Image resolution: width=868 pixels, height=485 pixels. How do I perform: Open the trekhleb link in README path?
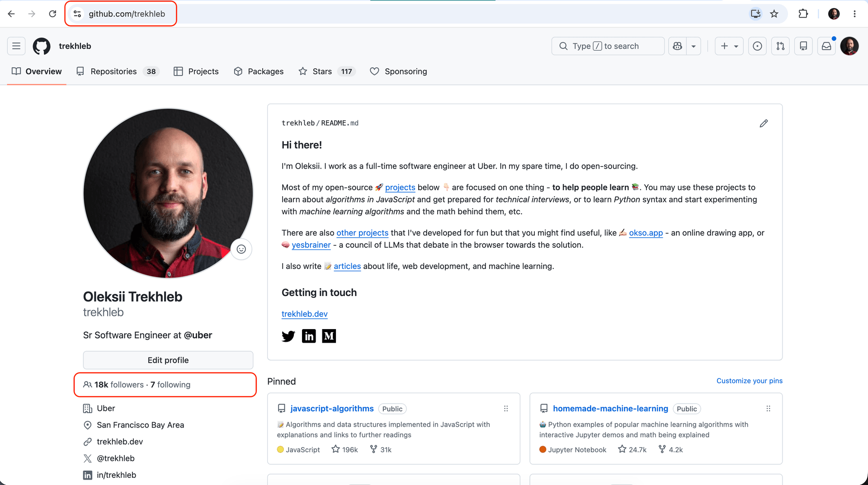pos(298,123)
